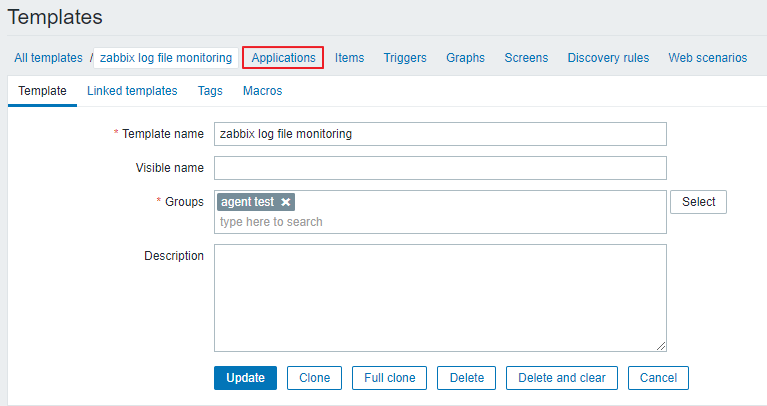Open Discovery rules link
Viewport: 767px width, 406px height.
(x=608, y=58)
